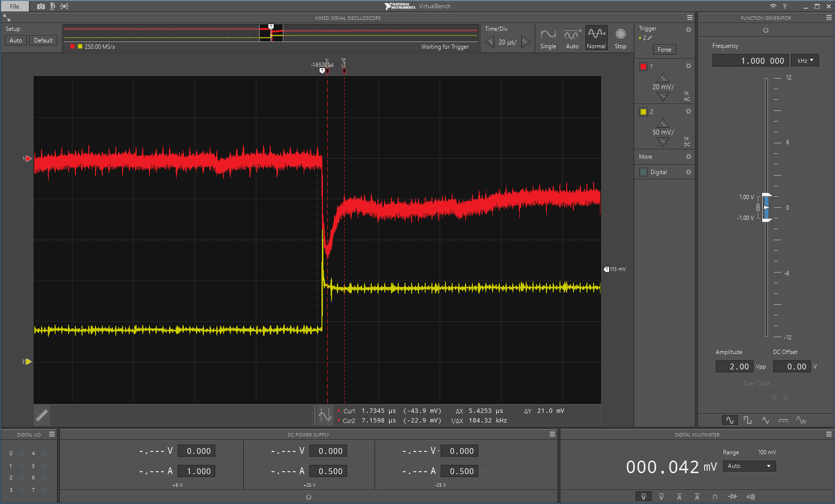This screenshot has height=504, width=835.
Task: Increase Channel 1 volts per division
Action: [663, 78]
